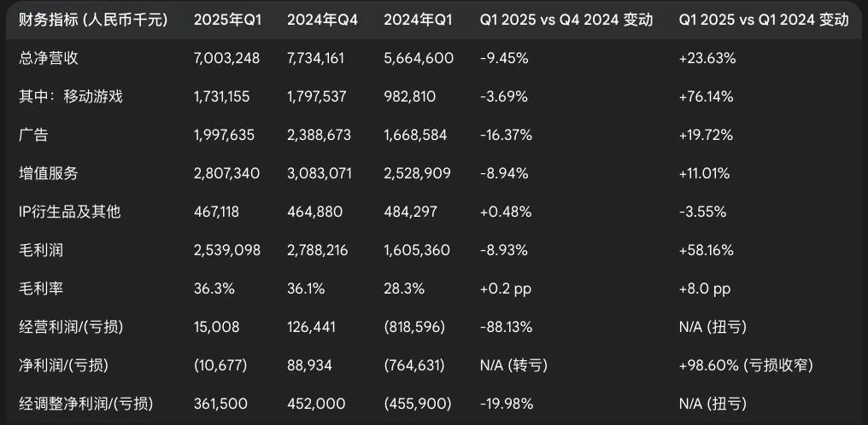The height and width of the screenshot is (425, 868).
Task: Click the 2025年Q1 column header
Action: pyautogui.click(x=227, y=20)
